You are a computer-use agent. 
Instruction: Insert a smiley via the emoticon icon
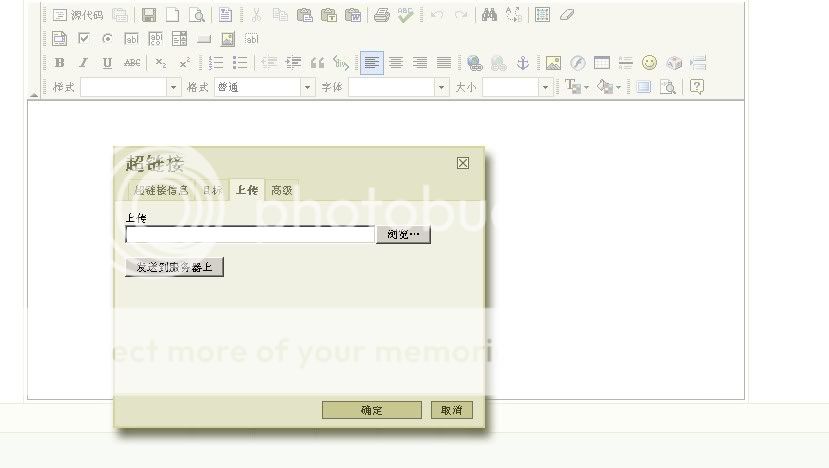coord(650,63)
